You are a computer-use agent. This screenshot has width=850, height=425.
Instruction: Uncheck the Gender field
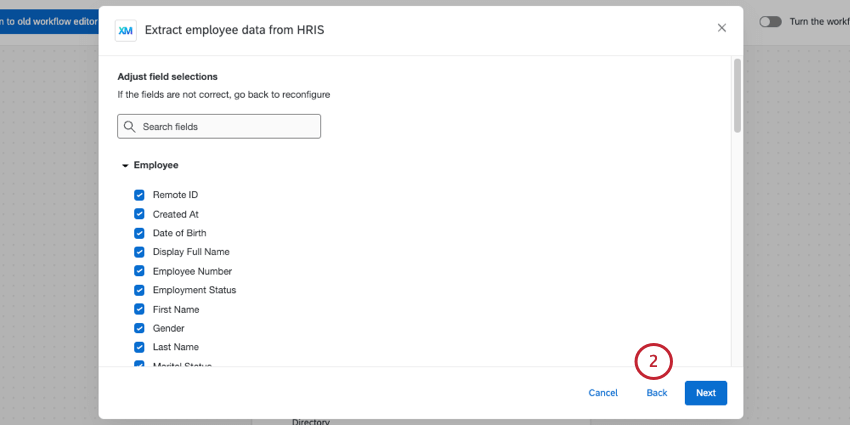pyautogui.click(x=140, y=328)
